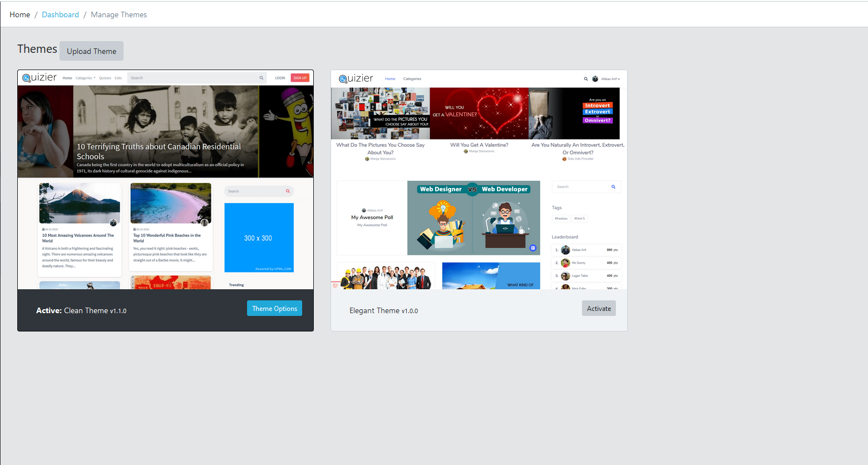Click the Themes page heading
Viewport: 868px width, 465px height.
37,49
